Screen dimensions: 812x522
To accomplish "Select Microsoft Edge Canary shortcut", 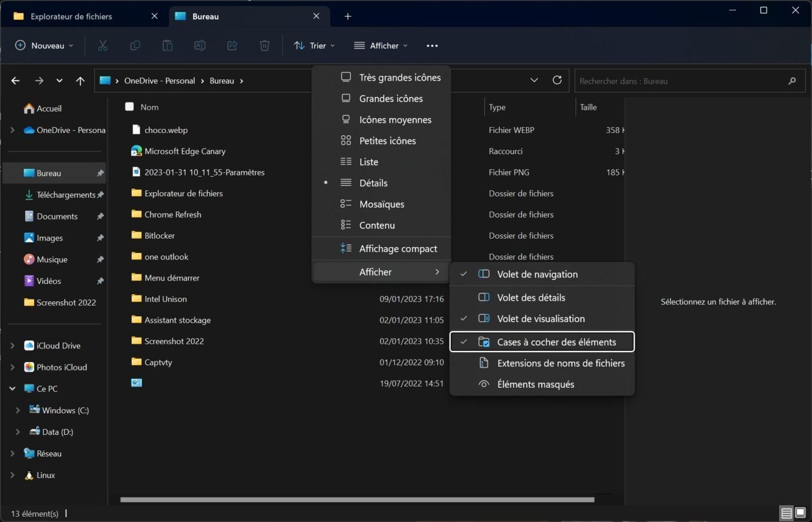I will coord(185,151).
